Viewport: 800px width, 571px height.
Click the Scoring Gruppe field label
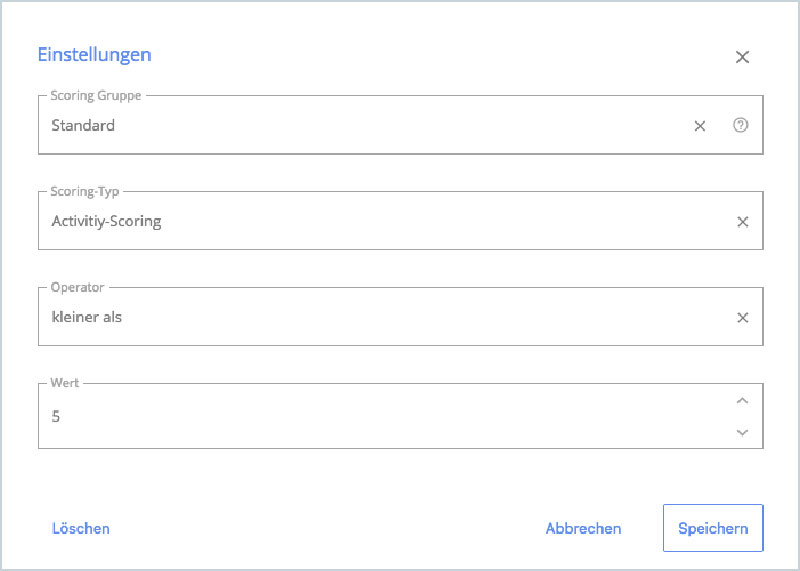pyautogui.click(x=95, y=95)
